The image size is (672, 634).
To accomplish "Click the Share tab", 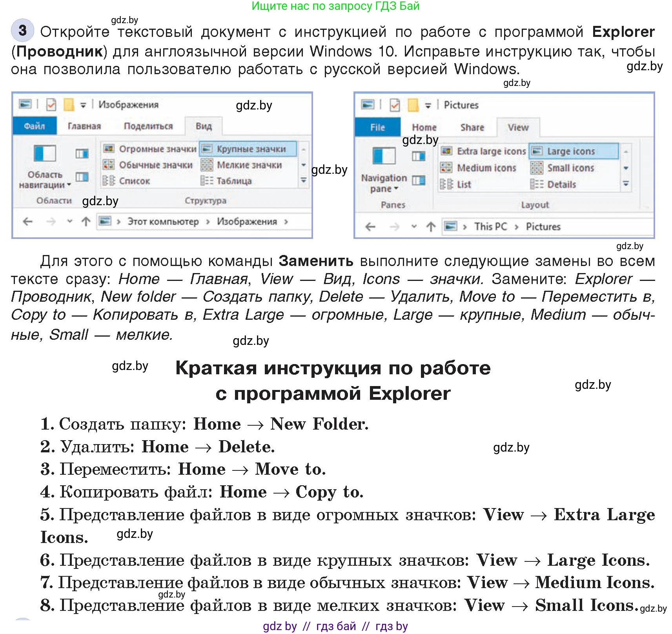I will (x=472, y=128).
